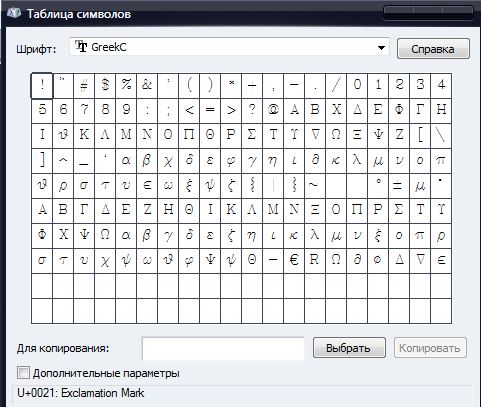Click the GreekC font combo box
Screen dimensions: 481x407
(229, 47)
